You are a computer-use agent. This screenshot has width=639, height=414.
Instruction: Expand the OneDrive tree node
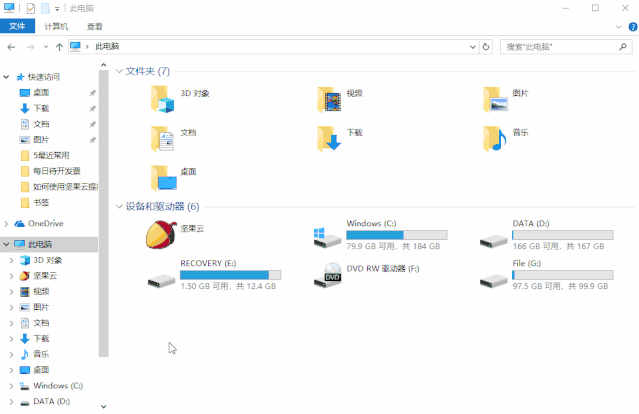tap(6, 223)
